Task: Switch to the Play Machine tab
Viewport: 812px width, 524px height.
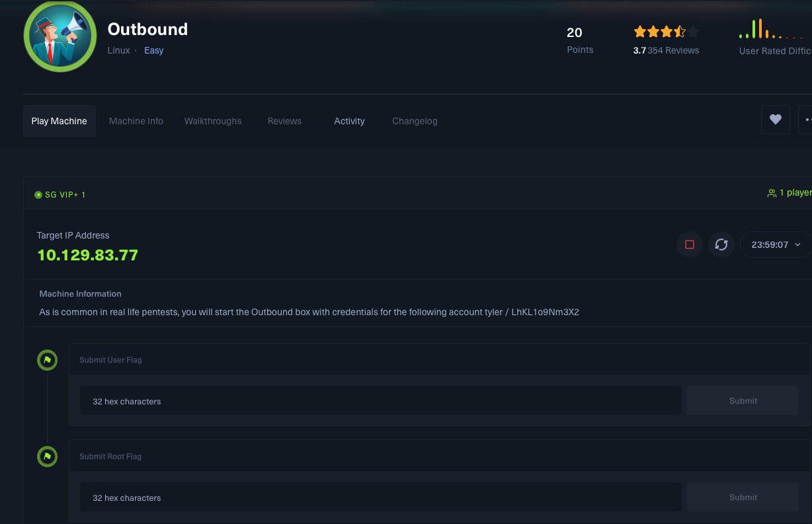Action: (x=60, y=121)
